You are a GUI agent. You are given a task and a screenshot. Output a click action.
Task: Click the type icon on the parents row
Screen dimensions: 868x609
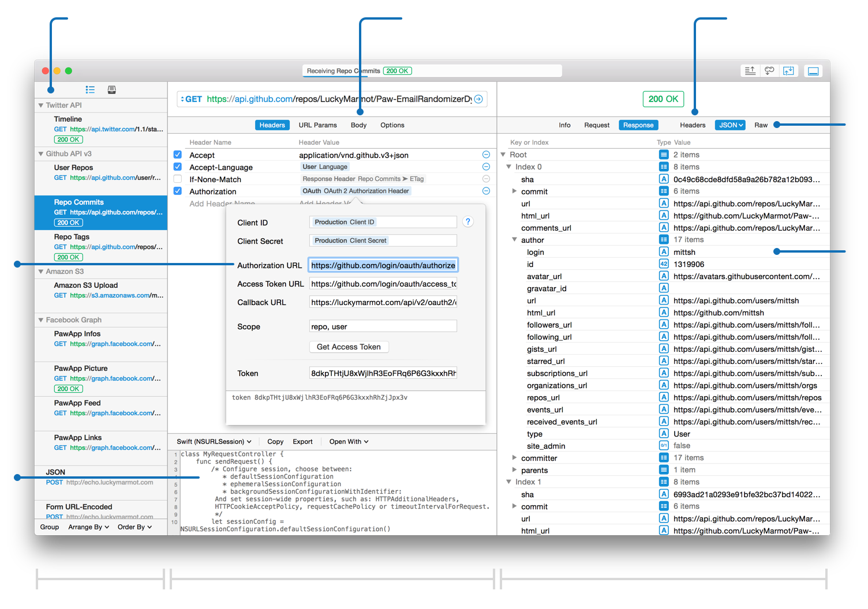tap(664, 469)
